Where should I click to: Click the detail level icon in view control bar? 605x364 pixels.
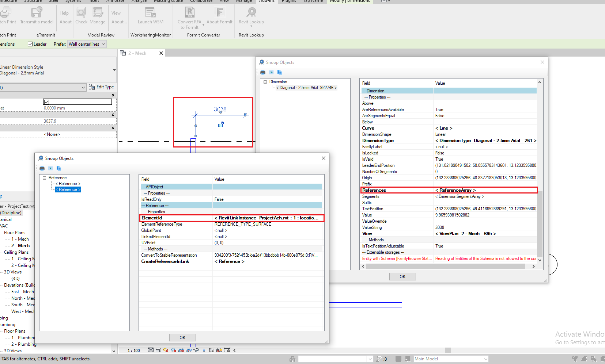151,350
